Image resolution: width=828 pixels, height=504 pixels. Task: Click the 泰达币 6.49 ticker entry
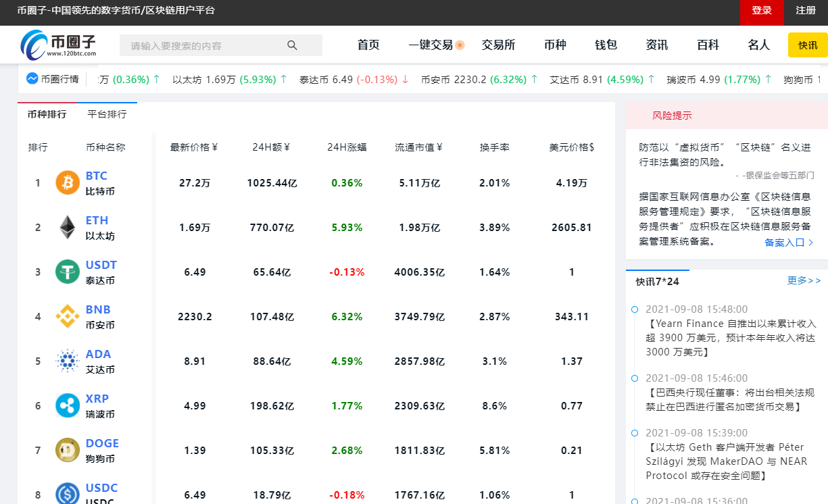(354, 79)
